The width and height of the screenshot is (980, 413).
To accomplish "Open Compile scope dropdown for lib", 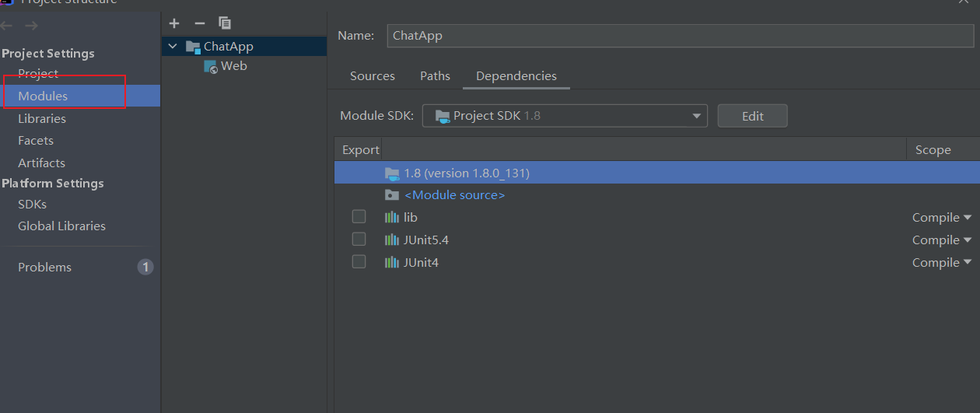I will click(x=942, y=218).
